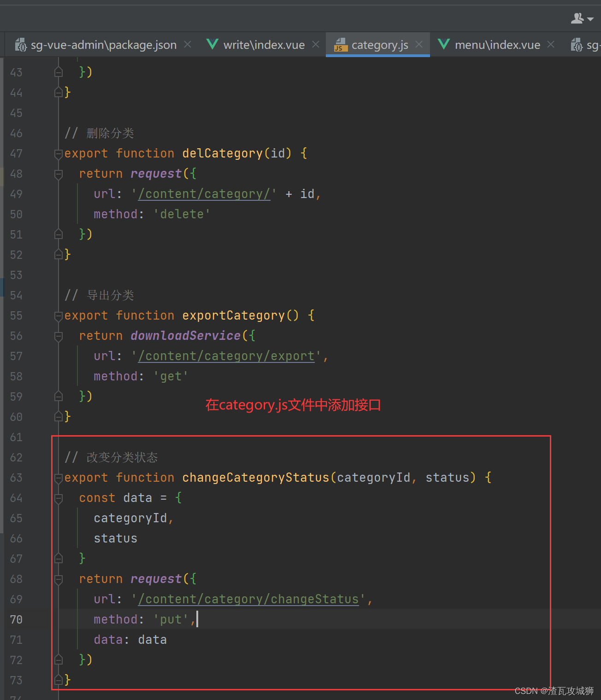Collapse request block at line 48

(59, 174)
